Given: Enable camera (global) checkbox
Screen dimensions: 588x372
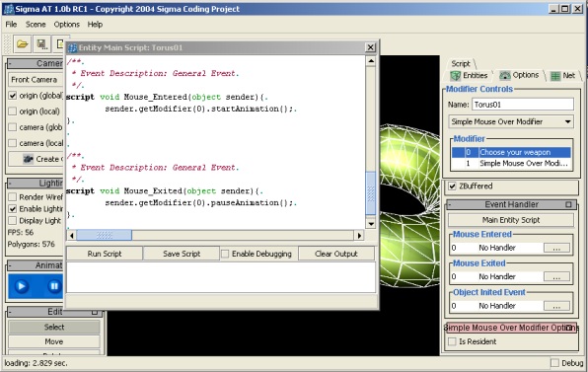Looking at the screenshot, I should pyautogui.click(x=13, y=127).
